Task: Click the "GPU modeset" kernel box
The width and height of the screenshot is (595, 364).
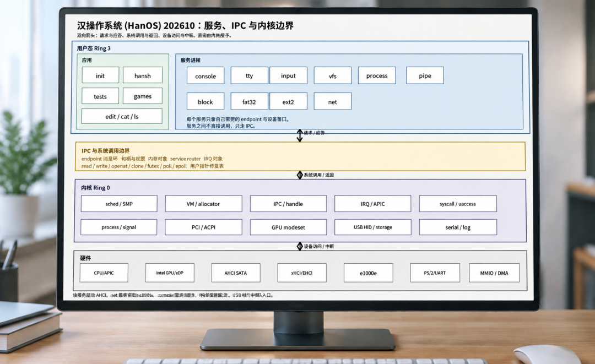Action: tap(288, 227)
